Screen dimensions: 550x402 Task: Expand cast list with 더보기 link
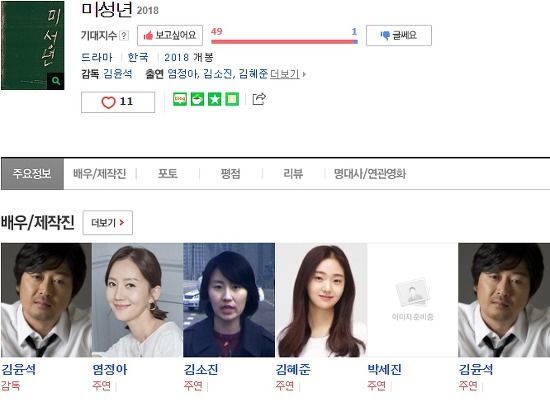click(288, 74)
